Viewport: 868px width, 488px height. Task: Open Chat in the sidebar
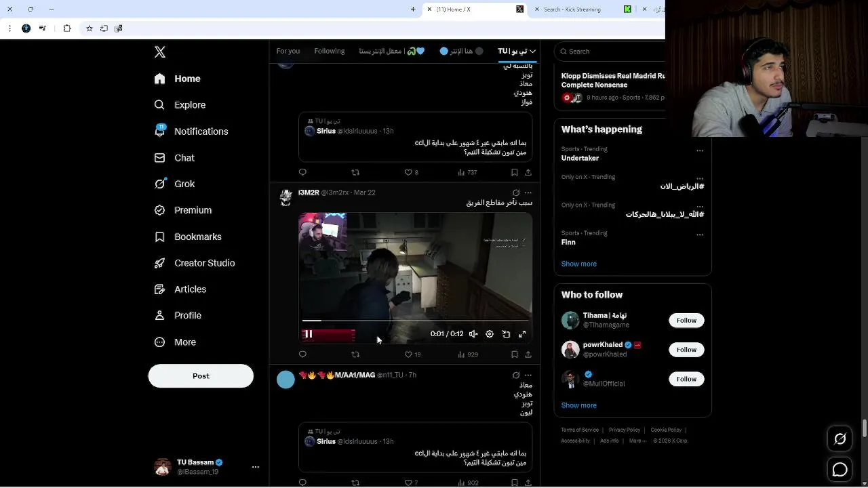tap(174, 158)
